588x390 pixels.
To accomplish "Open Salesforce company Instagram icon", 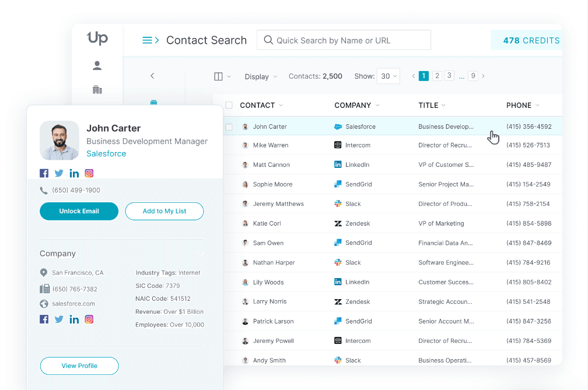I will pyautogui.click(x=89, y=319).
